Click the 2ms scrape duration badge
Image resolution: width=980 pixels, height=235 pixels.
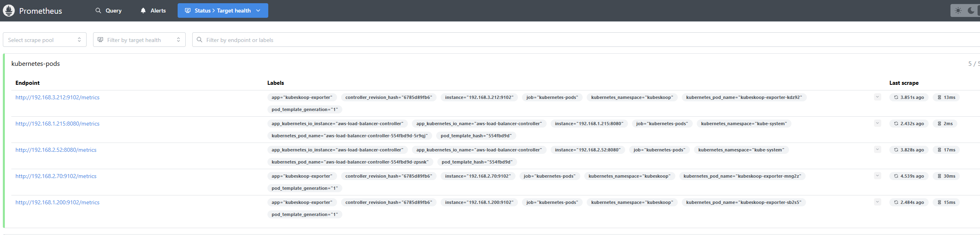coord(945,124)
